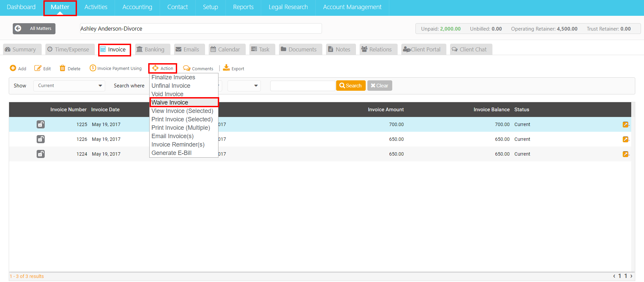
Task: Sort by Invoice Date column header
Action: [x=105, y=110]
